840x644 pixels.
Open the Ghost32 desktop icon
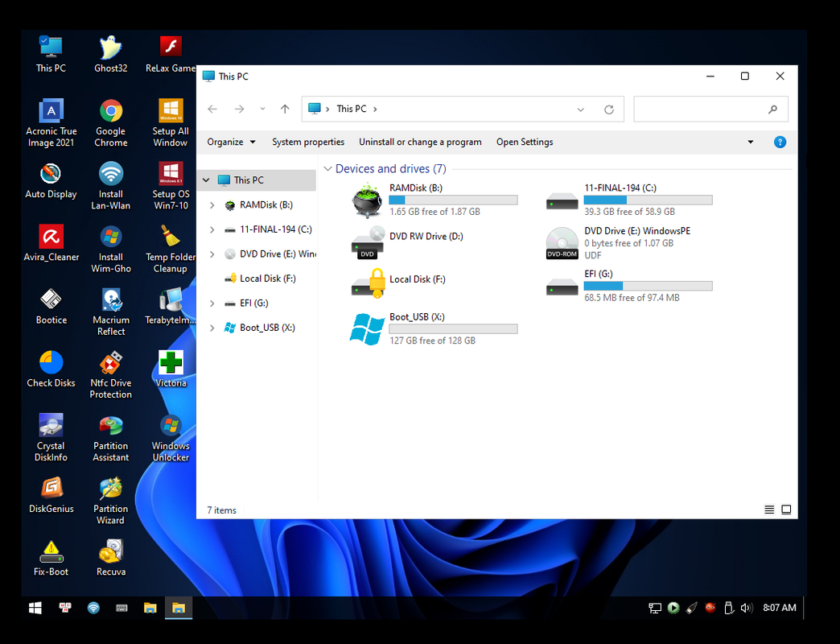click(x=110, y=54)
